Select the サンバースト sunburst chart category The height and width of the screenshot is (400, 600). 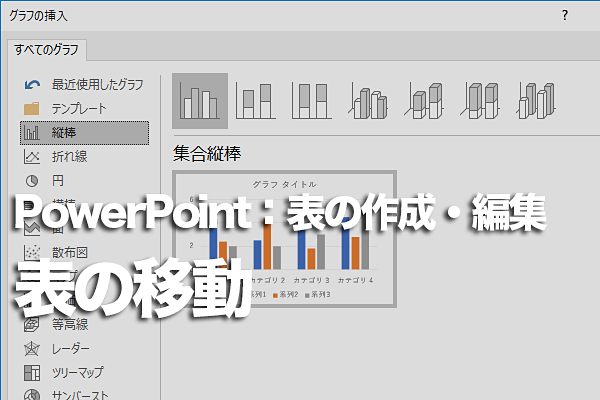(x=84, y=394)
